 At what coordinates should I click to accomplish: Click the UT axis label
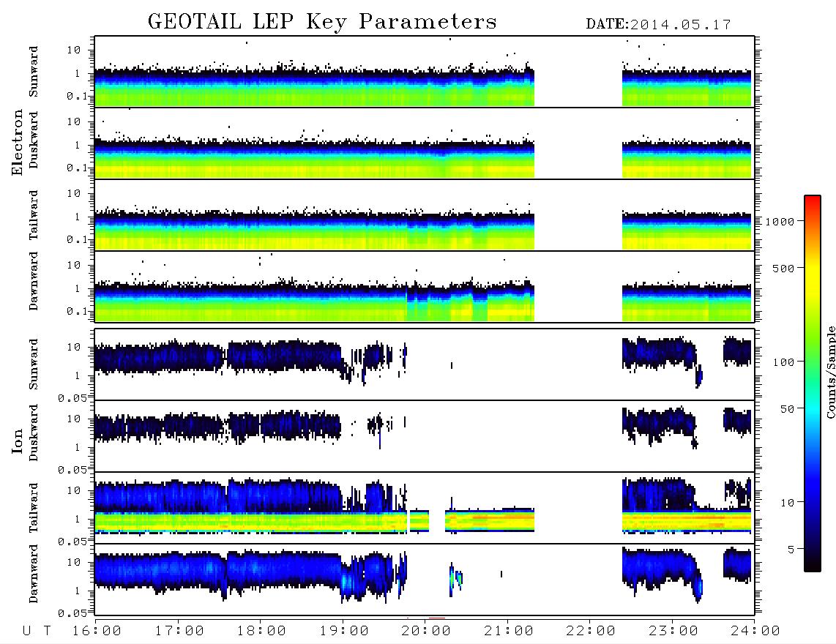point(37,632)
